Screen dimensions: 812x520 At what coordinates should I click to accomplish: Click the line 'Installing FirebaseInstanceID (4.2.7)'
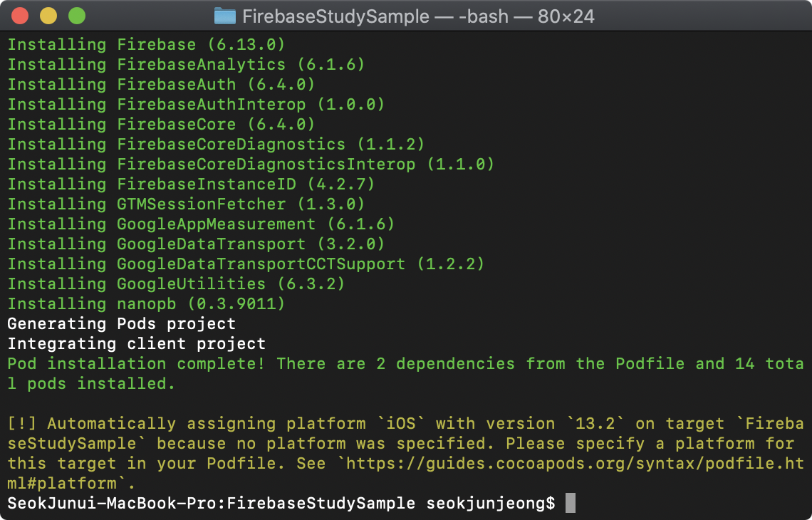[191, 184]
